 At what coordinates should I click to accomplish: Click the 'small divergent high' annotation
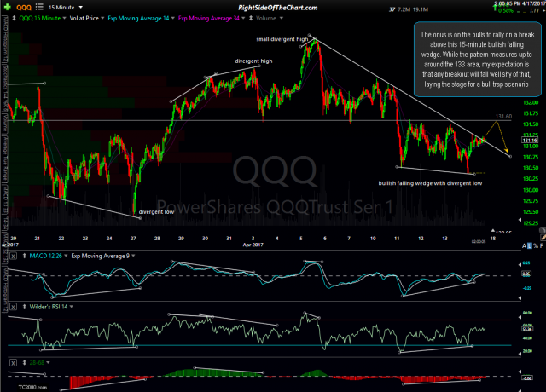click(282, 39)
